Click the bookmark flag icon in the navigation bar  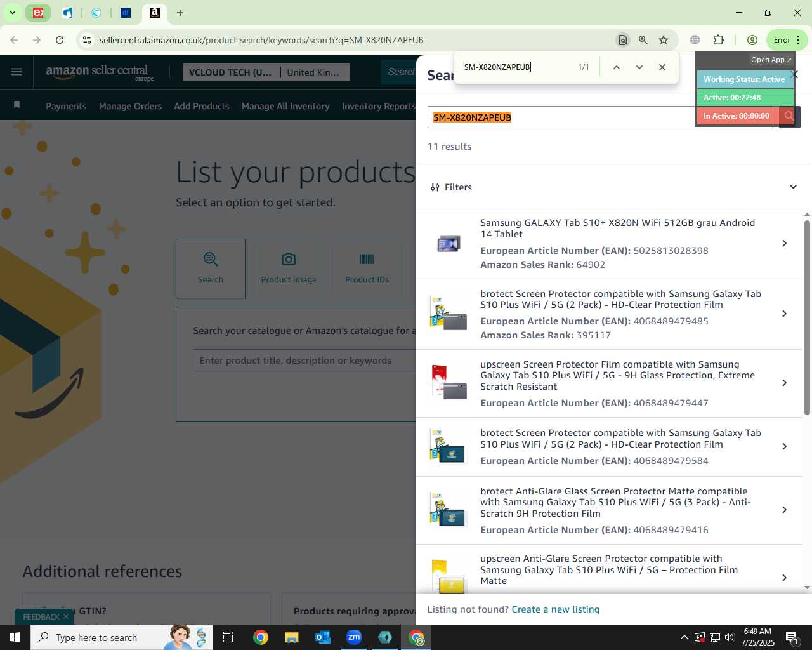pos(17,105)
